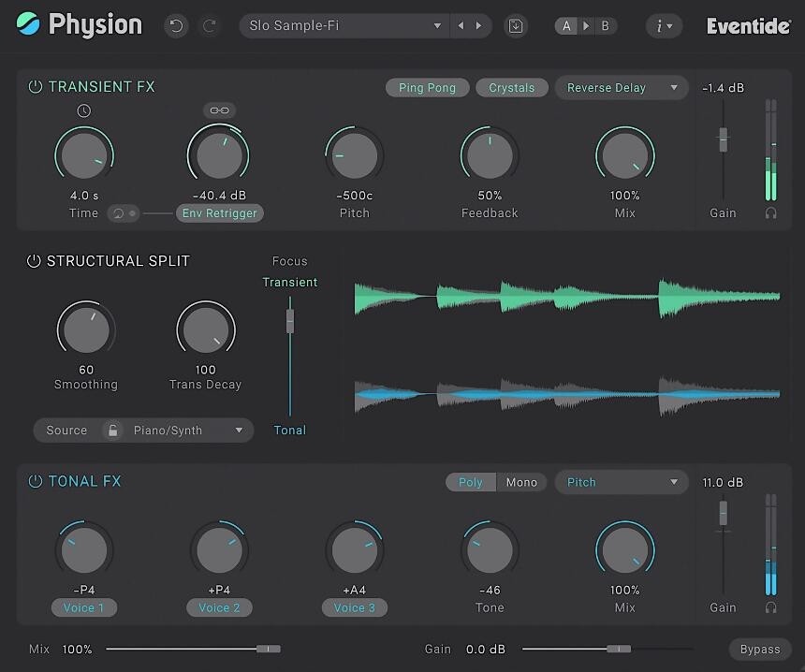Open Reverse Delay effect type dropdown
The image size is (805, 672).
click(622, 88)
